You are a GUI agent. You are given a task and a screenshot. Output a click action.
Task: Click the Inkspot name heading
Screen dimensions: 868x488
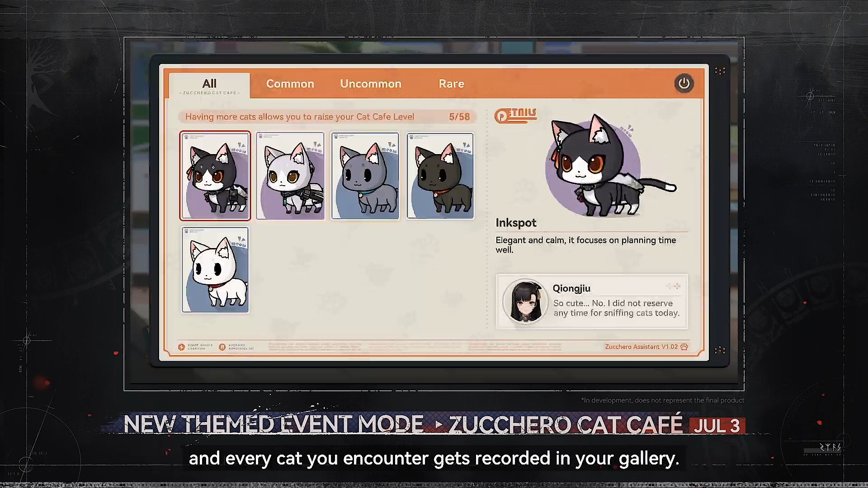(x=516, y=223)
